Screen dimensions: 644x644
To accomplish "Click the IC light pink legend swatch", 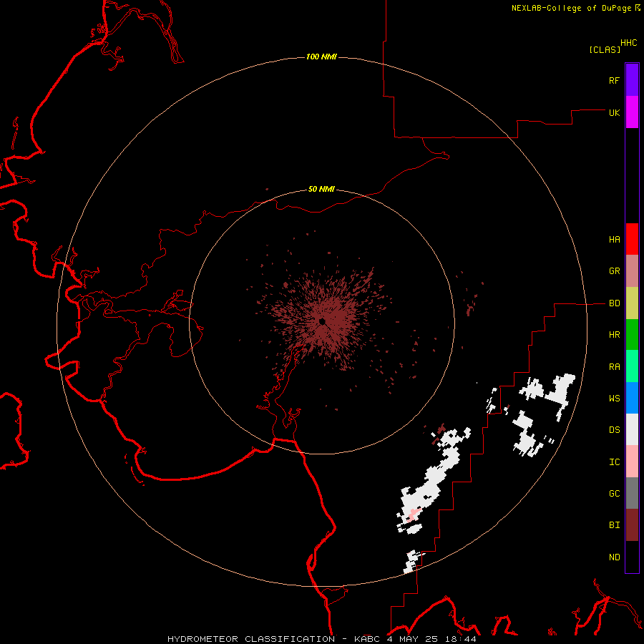I will coord(632,462).
